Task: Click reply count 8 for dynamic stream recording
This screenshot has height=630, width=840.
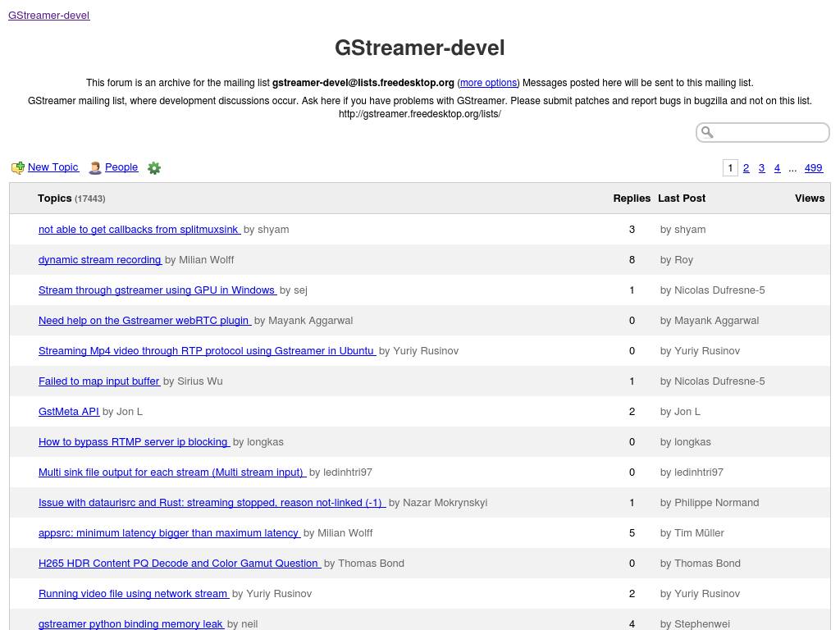Action: [x=632, y=260]
